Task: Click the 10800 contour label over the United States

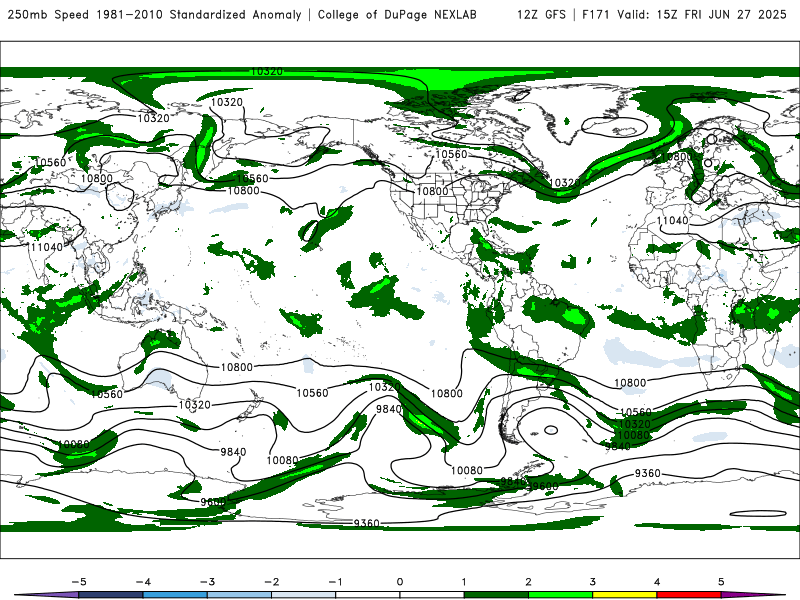Action: [x=432, y=191]
